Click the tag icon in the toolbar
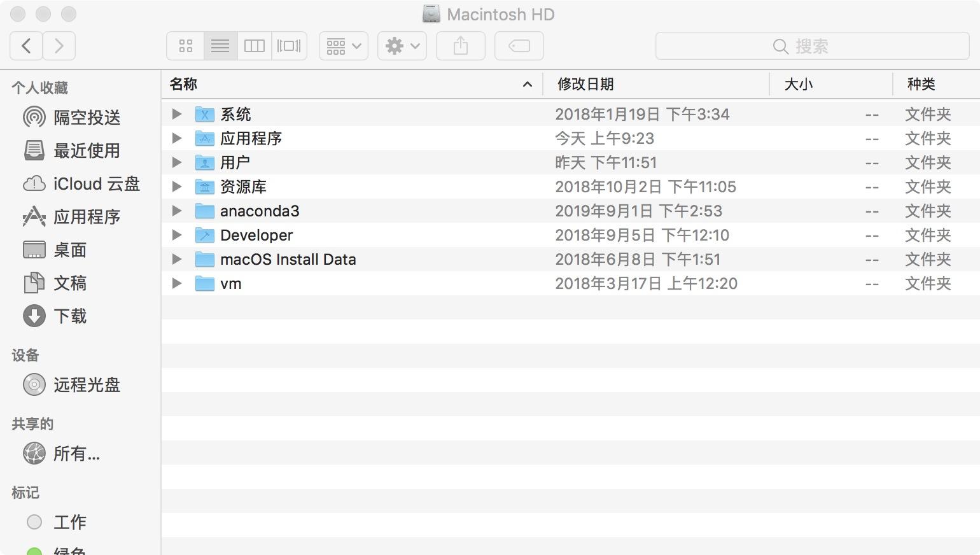This screenshot has width=980, height=555. (x=518, y=45)
